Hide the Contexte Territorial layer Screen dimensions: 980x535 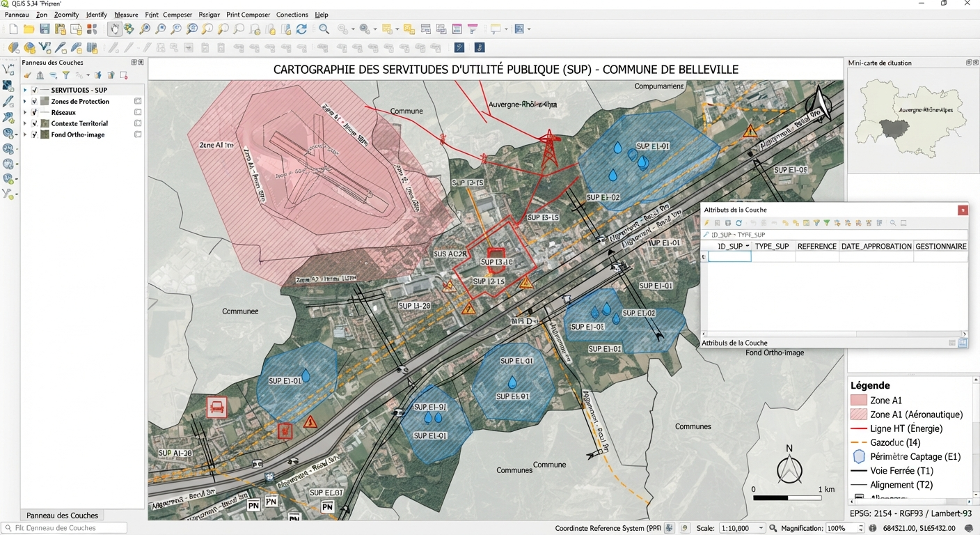coord(35,123)
